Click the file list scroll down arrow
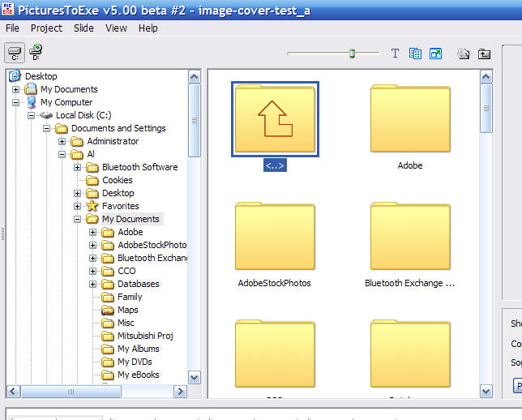Viewport: 522px width, 420px height. 486,392
